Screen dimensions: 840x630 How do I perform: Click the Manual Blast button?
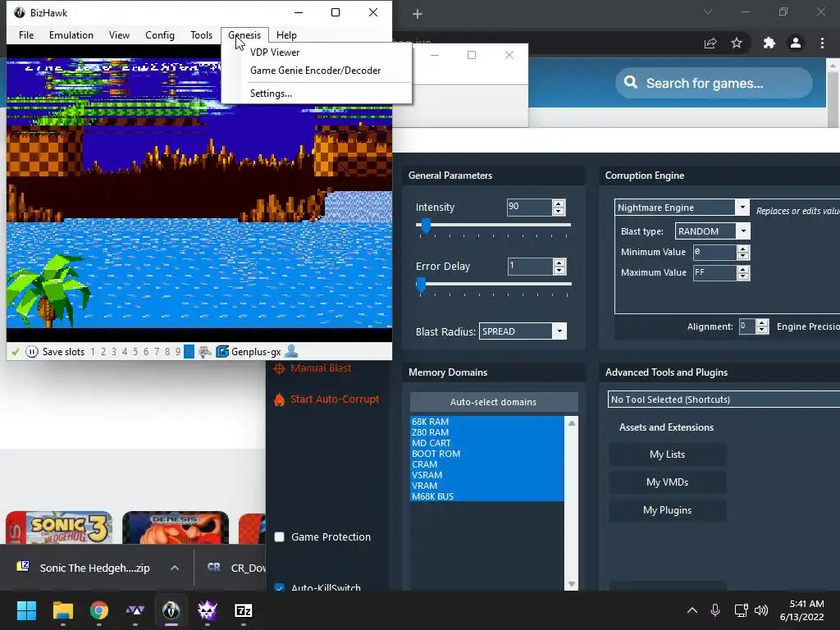(x=321, y=368)
